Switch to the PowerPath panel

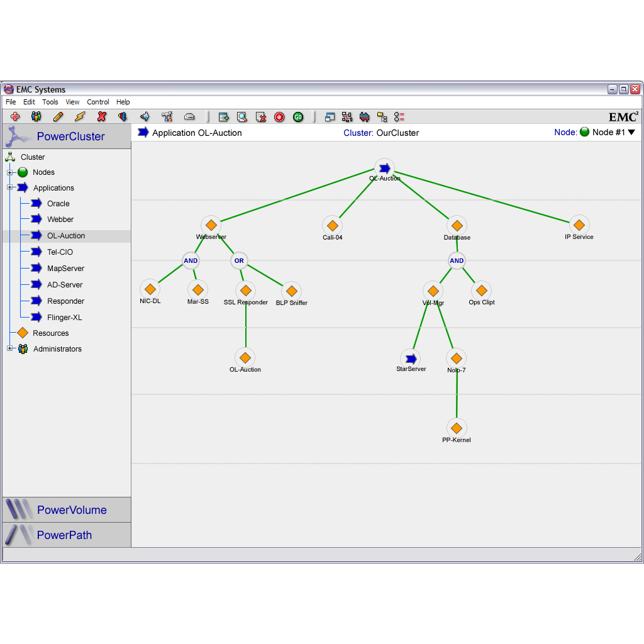(67, 535)
